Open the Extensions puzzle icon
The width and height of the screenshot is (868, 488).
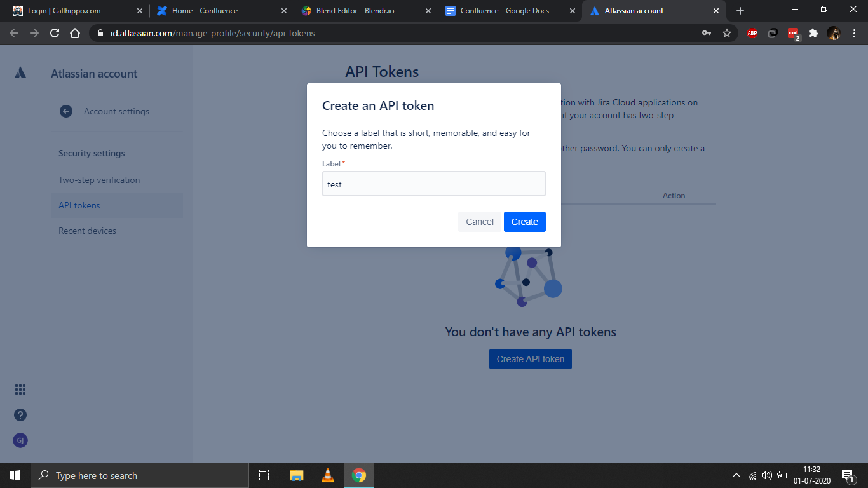[813, 33]
